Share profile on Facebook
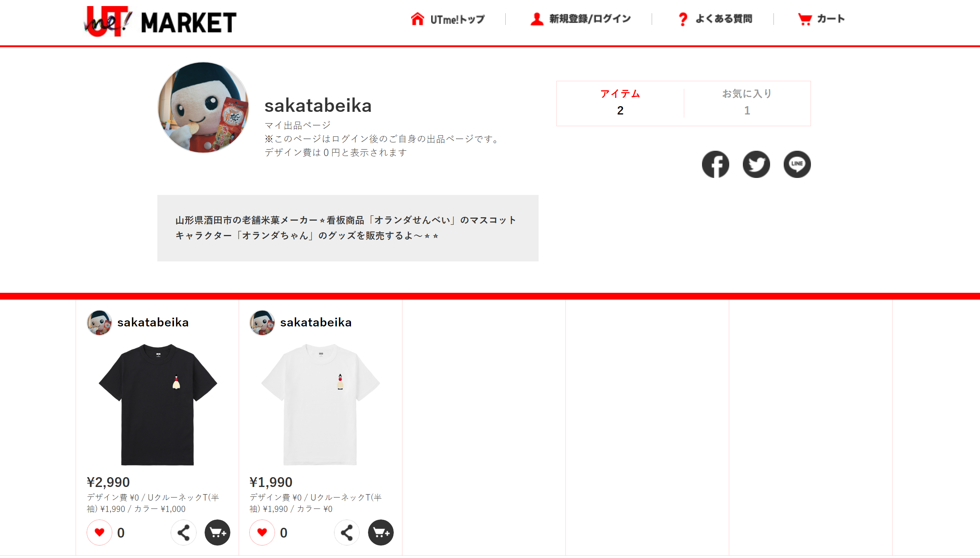980x558 pixels. click(715, 164)
